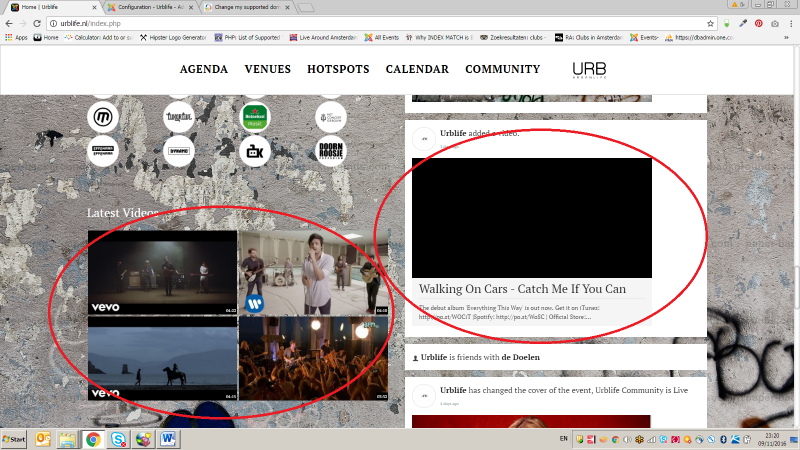Open the CALENDAR menu item

click(417, 69)
